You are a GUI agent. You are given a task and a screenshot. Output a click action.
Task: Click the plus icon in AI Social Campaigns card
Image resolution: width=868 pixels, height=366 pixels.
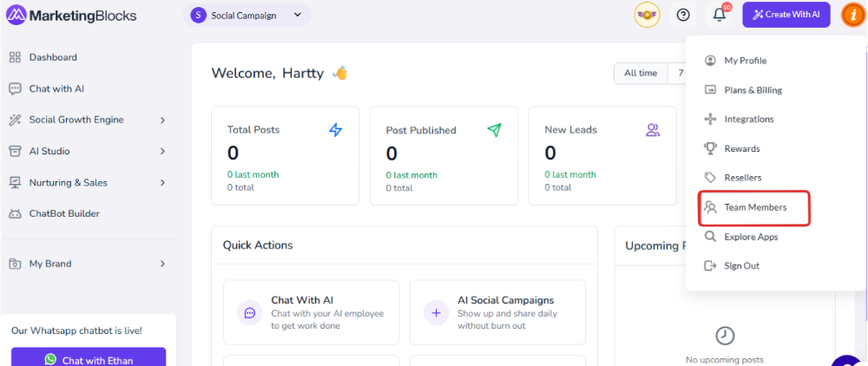437,313
